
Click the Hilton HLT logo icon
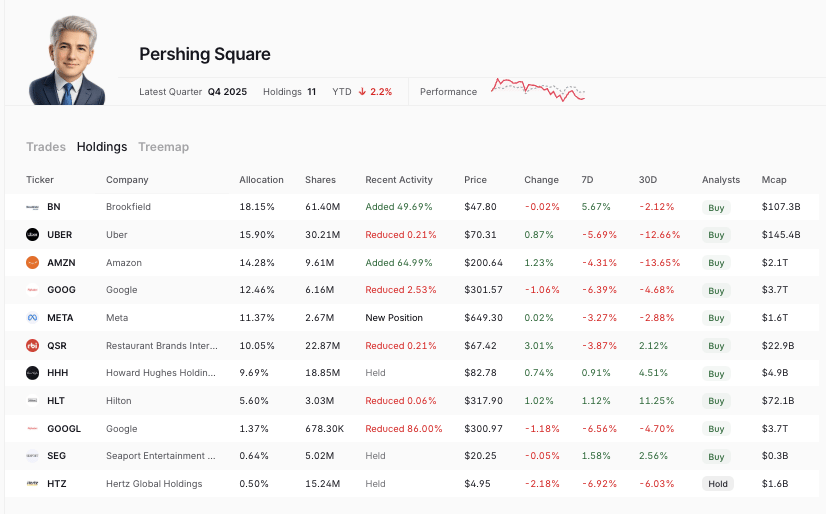click(32, 401)
